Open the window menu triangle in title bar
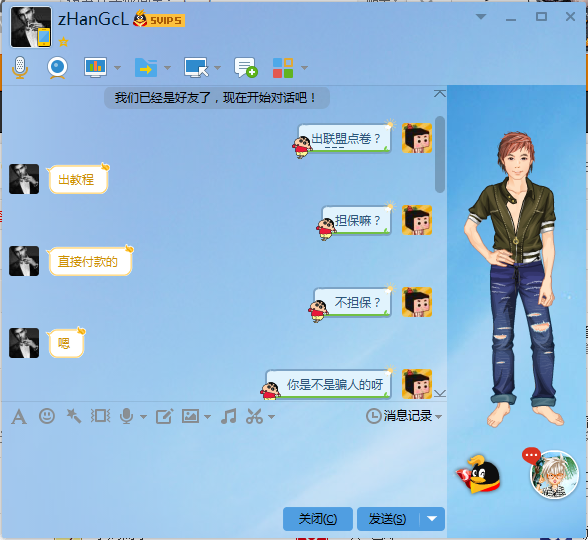 (481, 16)
